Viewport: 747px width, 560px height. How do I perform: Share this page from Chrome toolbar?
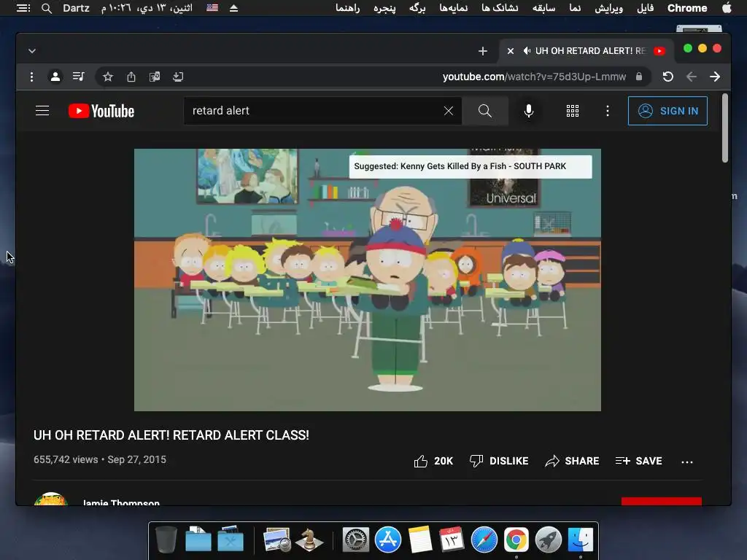point(131,77)
